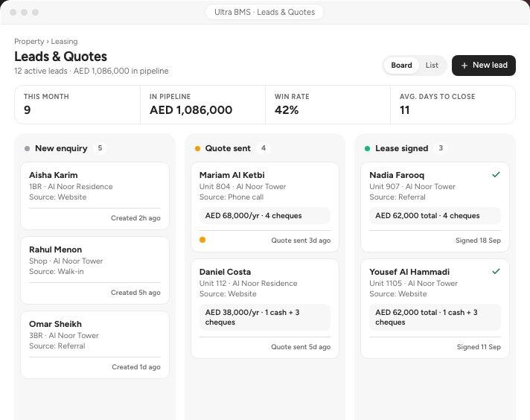Click Quote sent 5d ago text
530x420 pixels.
[x=301, y=347]
